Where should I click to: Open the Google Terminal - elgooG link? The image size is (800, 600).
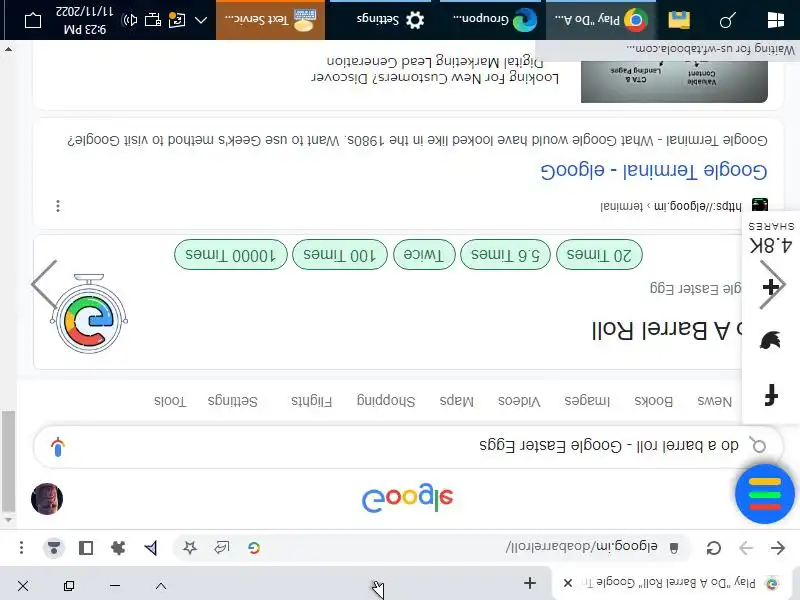654,170
